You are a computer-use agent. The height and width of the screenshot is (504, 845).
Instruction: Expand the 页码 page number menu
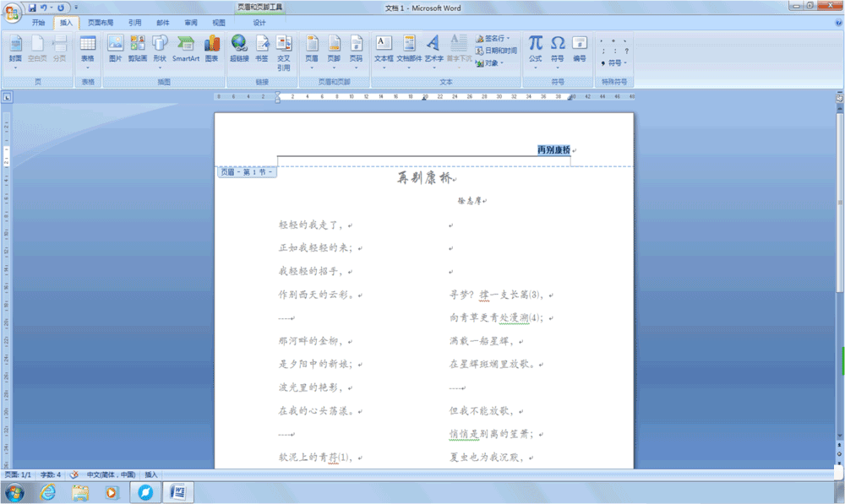[356, 51]
